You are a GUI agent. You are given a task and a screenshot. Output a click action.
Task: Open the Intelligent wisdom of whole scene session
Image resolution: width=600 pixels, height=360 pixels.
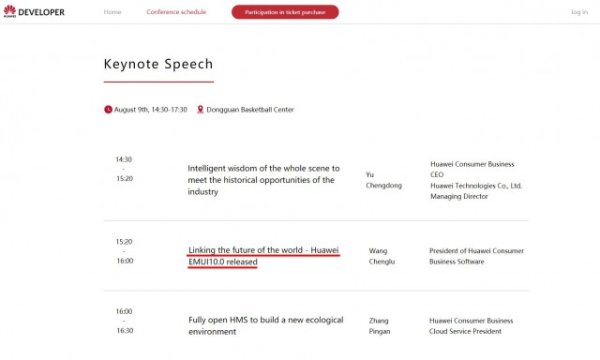pyautogui.click(x=264, y=180)
